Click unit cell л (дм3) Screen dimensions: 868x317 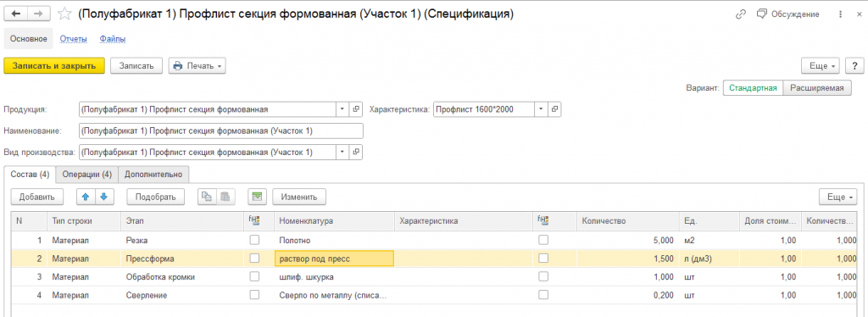[x=709, y=259]
